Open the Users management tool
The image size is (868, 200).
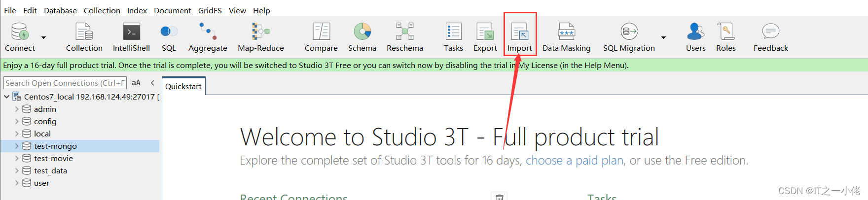pyautogui.click(x=695, y=37)
